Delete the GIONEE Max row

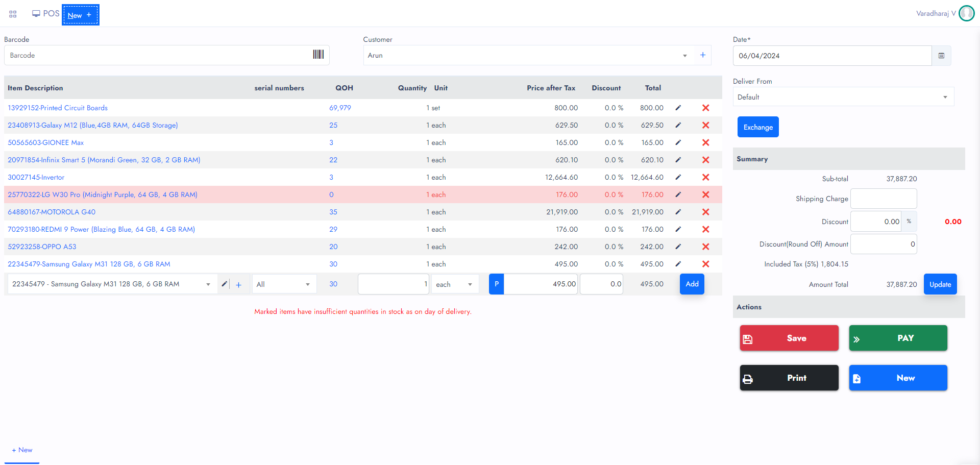[705, 142]
